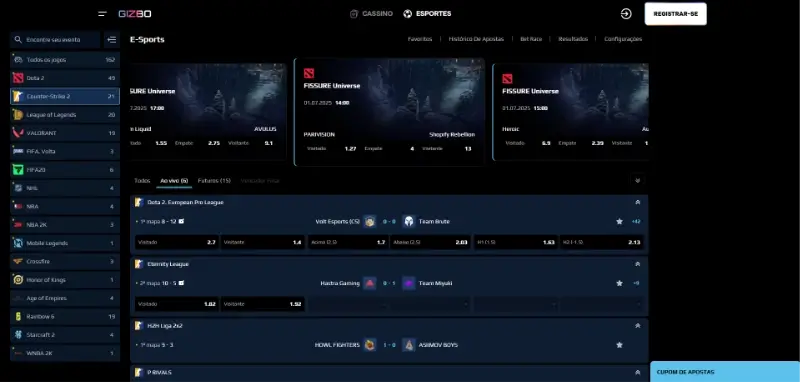The width and height of the screenshot is (800, 382).
Task: Select Counter-Strike 2 in sidebar
Action: pyautogui.click(x=65, y=96)
